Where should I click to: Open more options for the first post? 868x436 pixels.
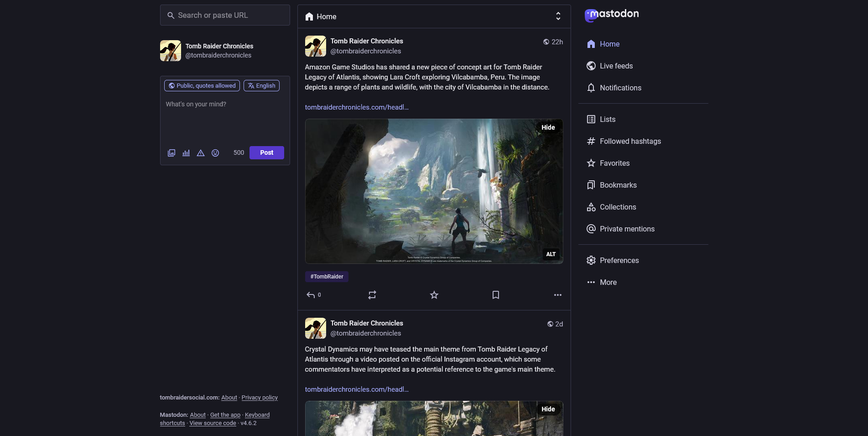(558, 295)
